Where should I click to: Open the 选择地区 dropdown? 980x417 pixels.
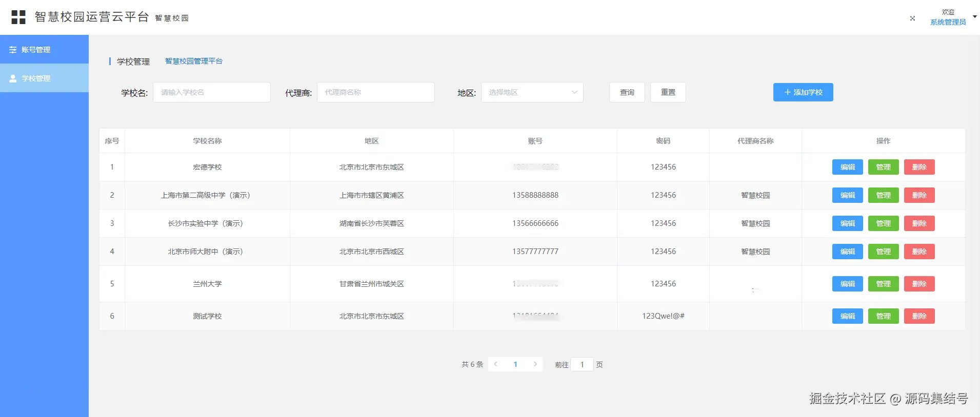532,92
